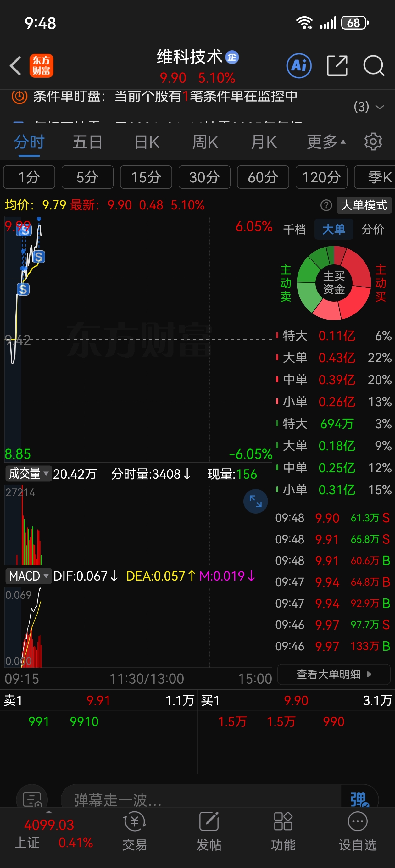Open the 功能 functions icon

[x=283, y=831]
